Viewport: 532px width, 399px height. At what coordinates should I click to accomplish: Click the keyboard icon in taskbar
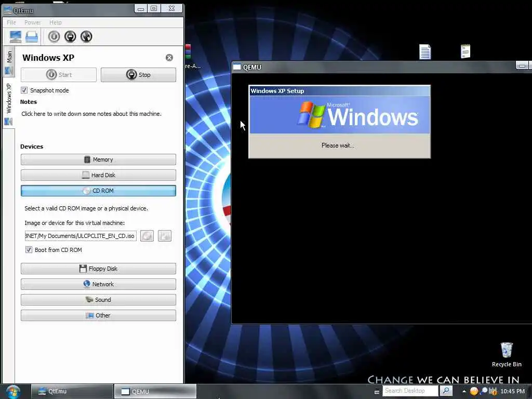click(377, 392)
